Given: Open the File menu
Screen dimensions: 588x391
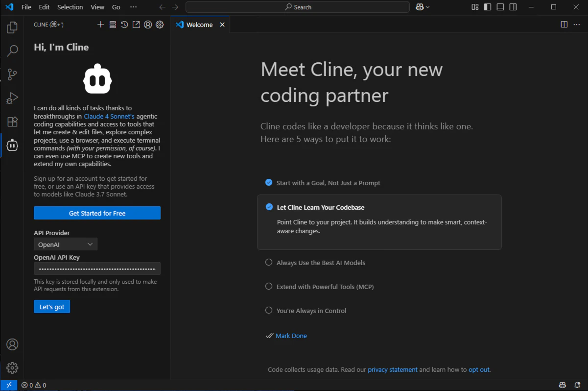Looking at the screenshot, I should point(26,7).
